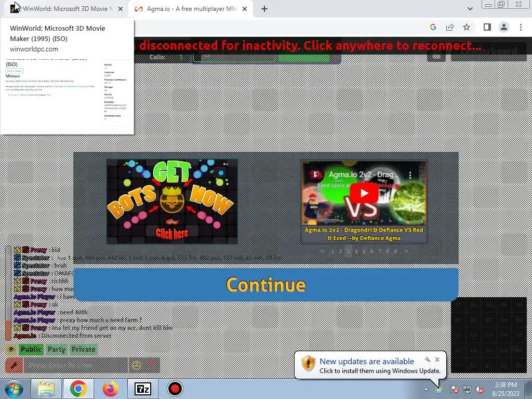Open the emoji smiley picker

pos(137,365)
